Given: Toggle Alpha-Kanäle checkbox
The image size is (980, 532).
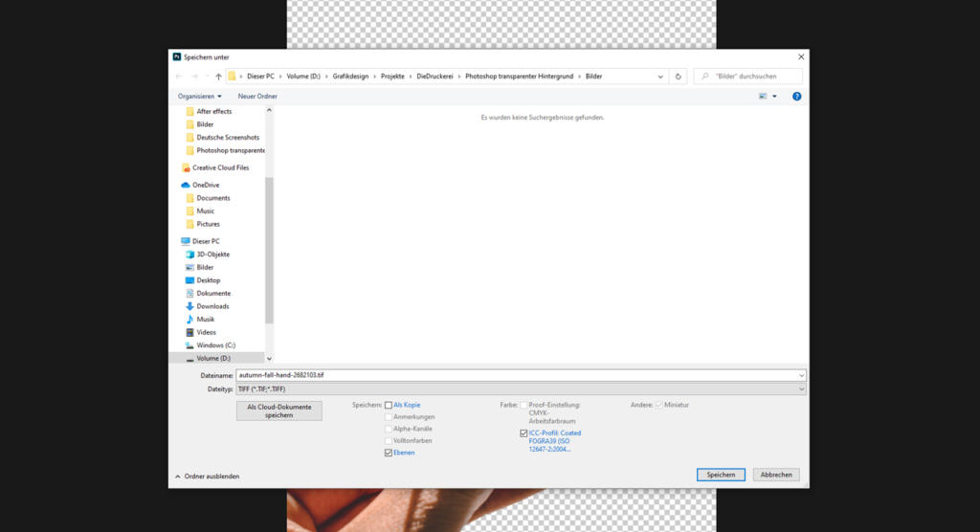Looking at the screenshot, I should (x=389, y=429).
